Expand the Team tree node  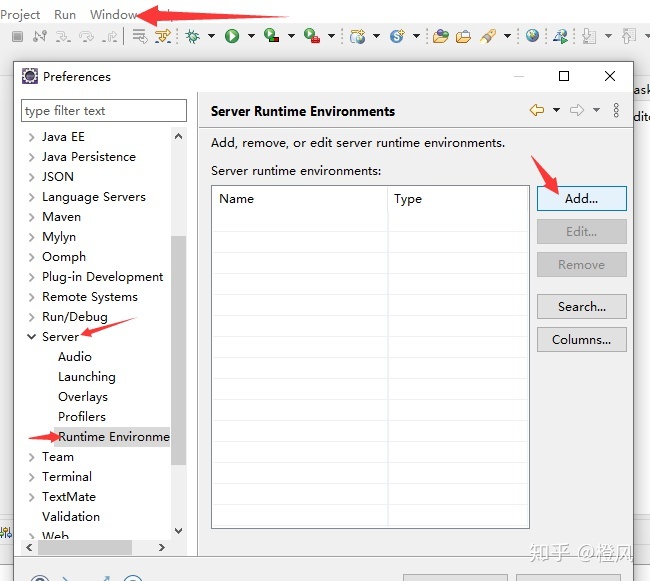(32, 457)
